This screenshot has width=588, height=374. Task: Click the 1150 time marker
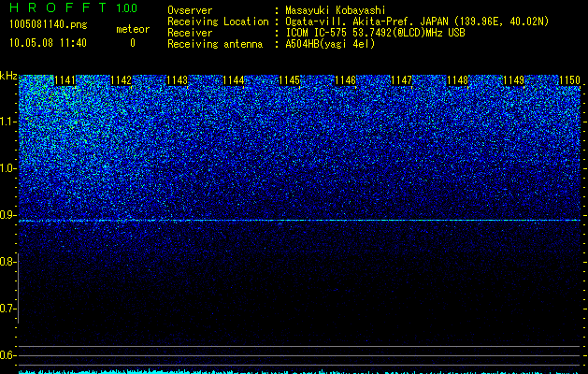coord(569,80)
